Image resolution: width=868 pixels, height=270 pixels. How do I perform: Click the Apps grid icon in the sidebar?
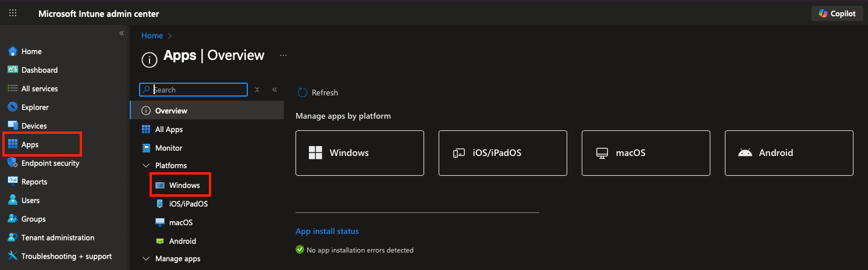[x=13, y=144]
